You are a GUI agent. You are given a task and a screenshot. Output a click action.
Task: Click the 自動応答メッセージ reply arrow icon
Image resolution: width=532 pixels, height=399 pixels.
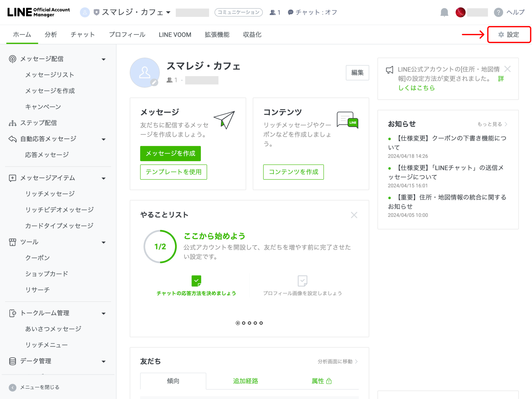point(12,139)
